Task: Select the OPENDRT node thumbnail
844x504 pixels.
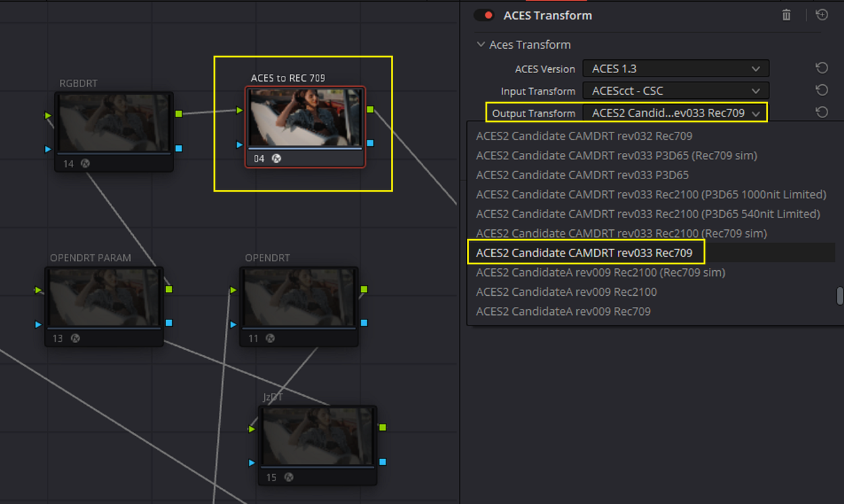Action: 299,298
